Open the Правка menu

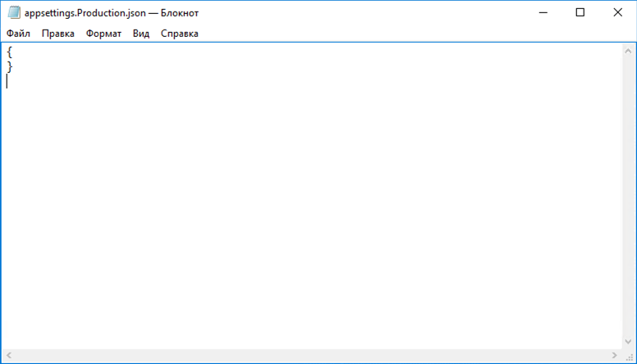click(x=58, y=34)
